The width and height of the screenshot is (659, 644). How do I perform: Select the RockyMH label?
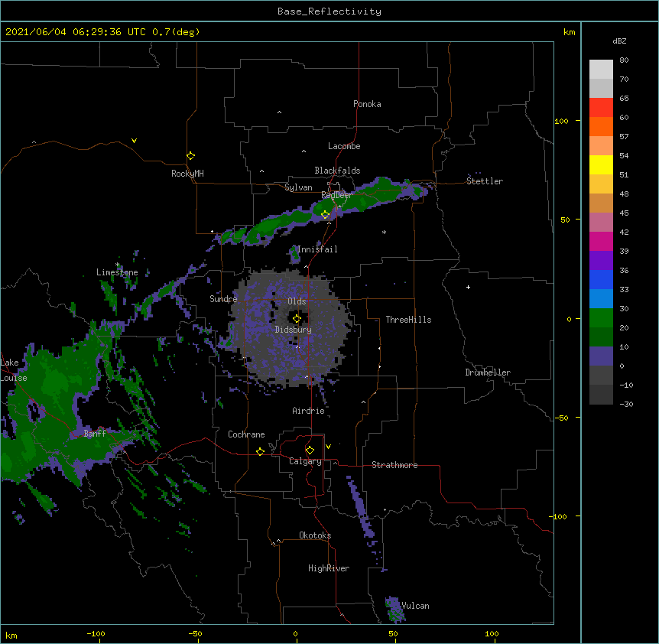coord(187,174)
